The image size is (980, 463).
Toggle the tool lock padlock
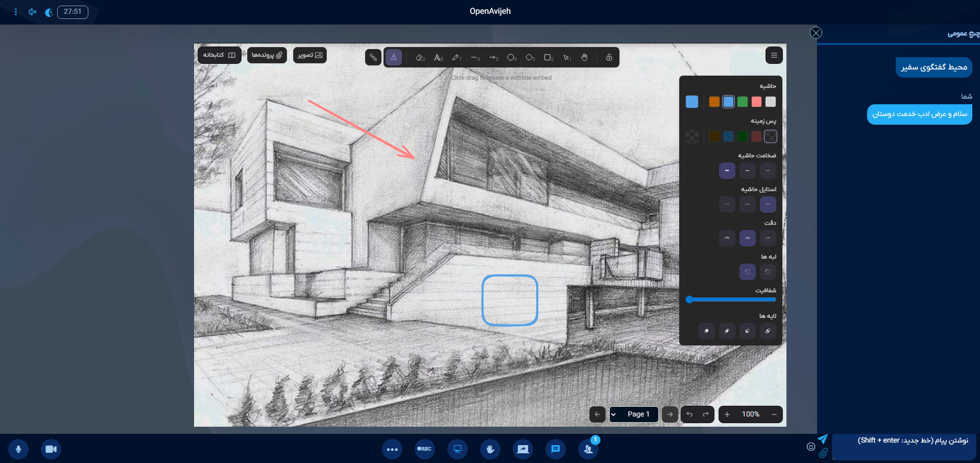click(x=609, y=57)
